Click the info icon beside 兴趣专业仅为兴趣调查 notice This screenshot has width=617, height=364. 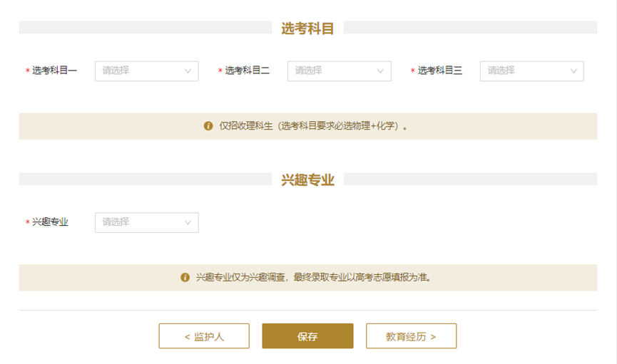185,277
